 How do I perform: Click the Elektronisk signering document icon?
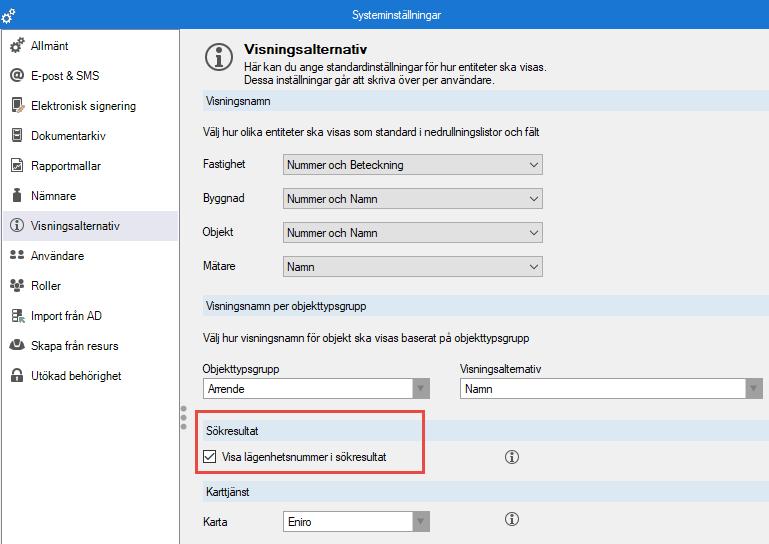(x=17, y=105)
